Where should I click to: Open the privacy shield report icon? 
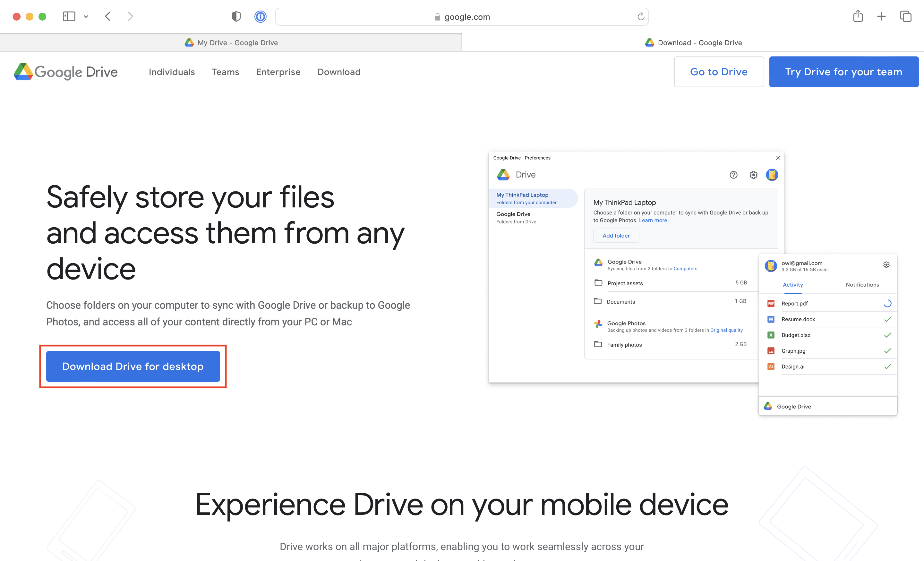tap(236, 16)
